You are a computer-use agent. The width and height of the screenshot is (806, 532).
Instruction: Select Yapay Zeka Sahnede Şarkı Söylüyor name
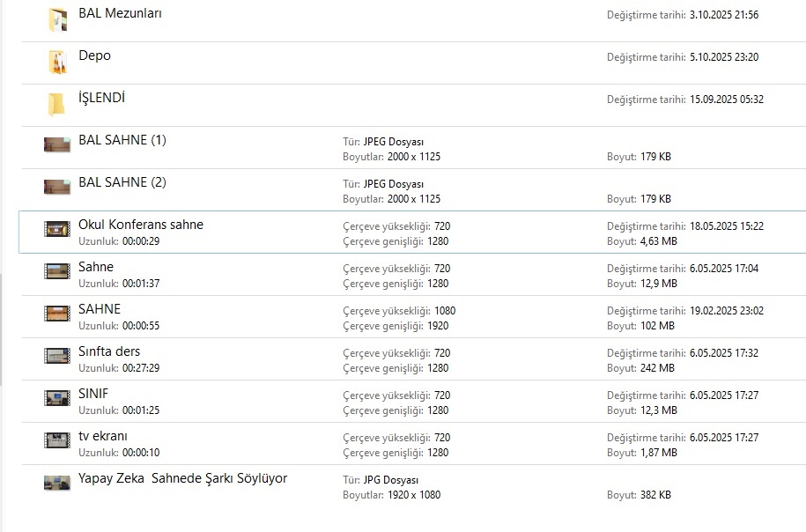pyautogui.click(x=182, y=478)
